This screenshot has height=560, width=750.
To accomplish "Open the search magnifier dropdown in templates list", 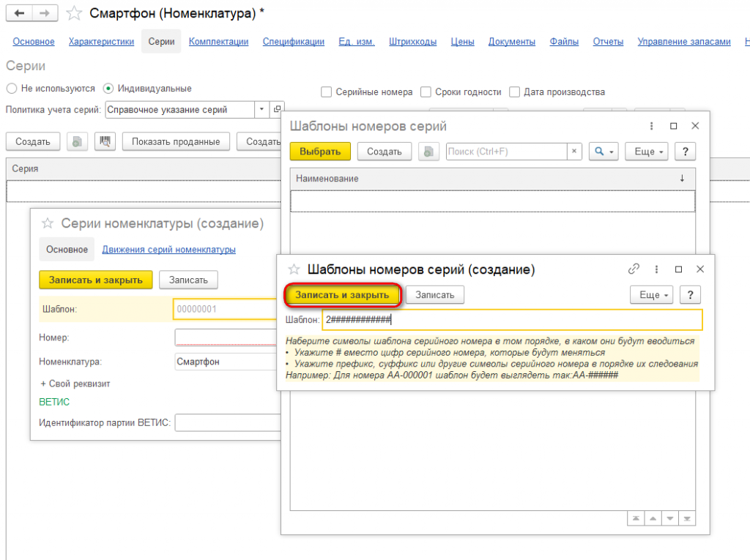I will click(604, 152).
